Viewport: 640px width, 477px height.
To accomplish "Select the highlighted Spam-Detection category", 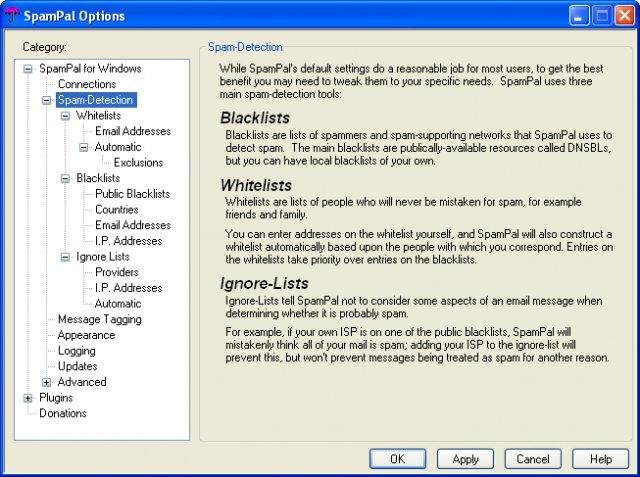I will click(x=96, y=100).
